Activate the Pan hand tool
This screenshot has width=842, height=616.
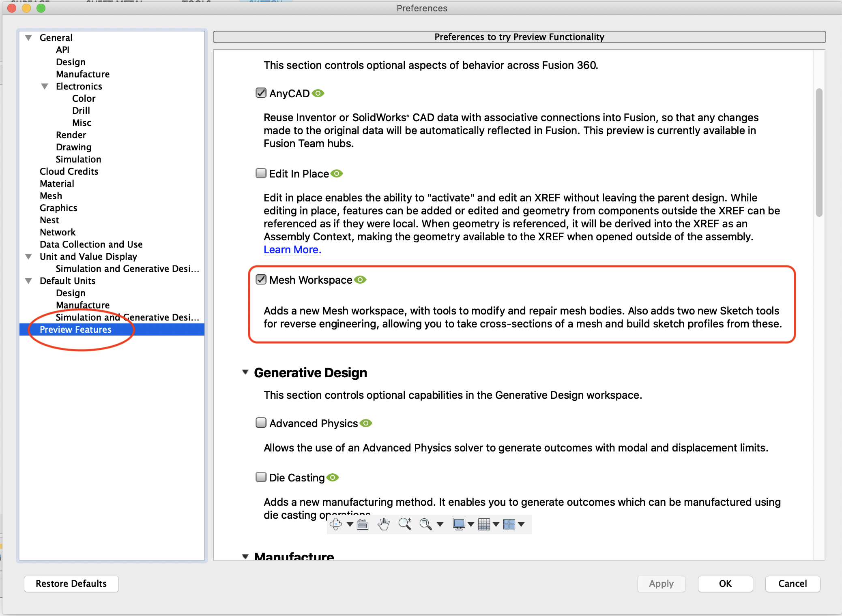coord(383,524)
